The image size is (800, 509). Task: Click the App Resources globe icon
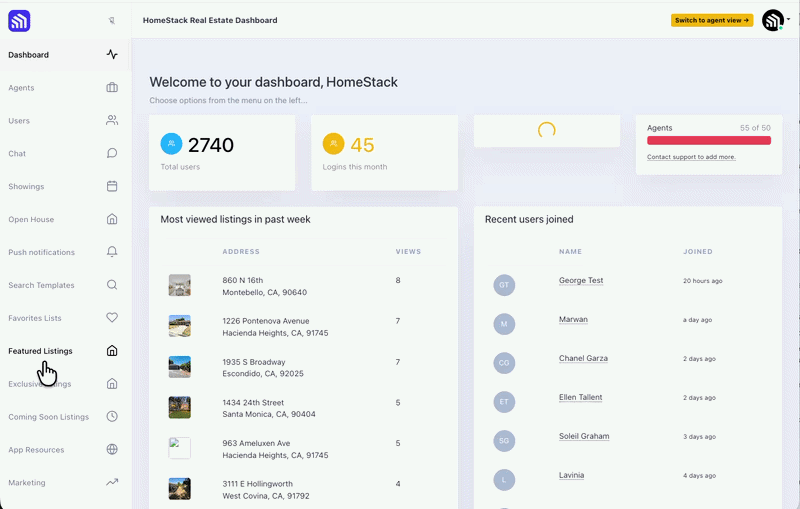tap(112, 449)
